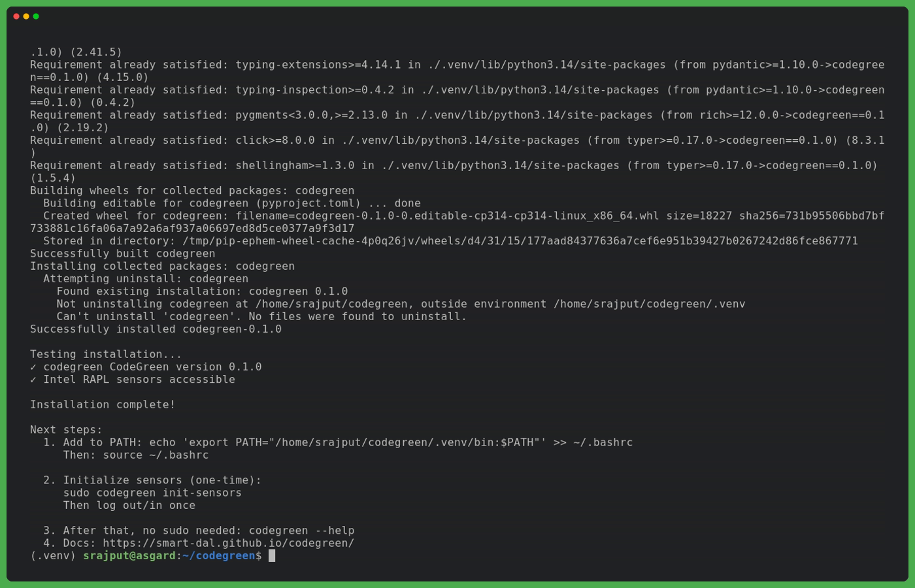
Task: Click the yellow minimize window dot
Action: (26, 16)
